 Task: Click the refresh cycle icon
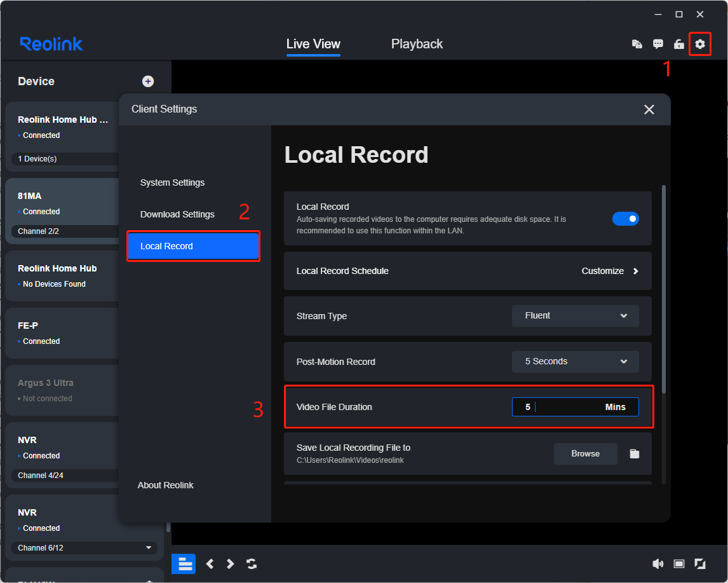coord(252,564)
